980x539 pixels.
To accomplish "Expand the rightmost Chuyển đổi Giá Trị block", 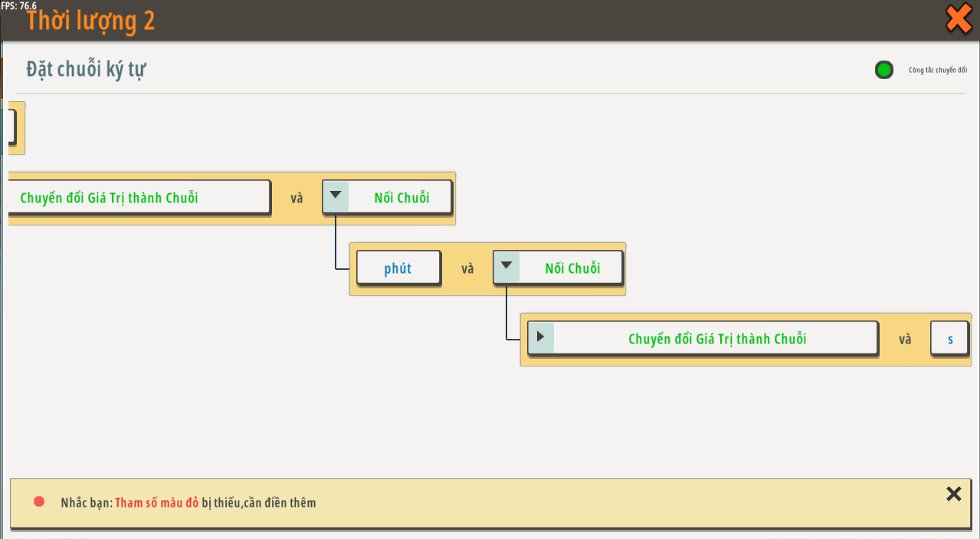I will (x=540, y=337).
